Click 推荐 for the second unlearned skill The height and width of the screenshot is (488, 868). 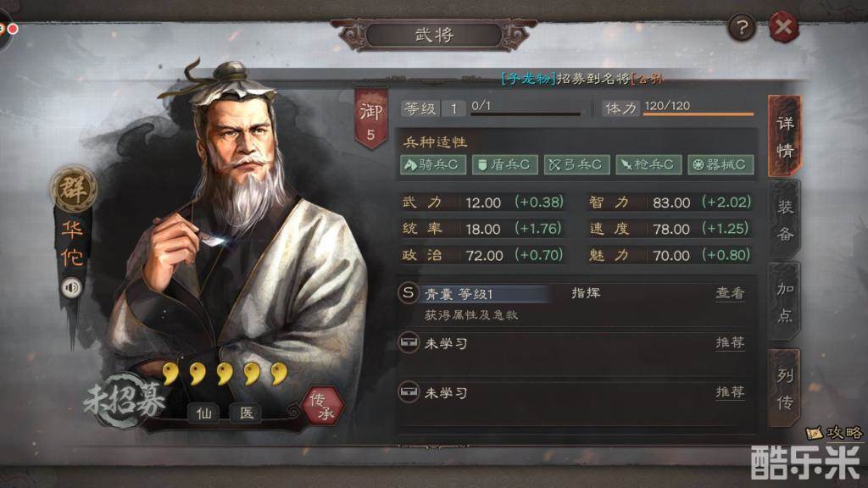(730, 391)
